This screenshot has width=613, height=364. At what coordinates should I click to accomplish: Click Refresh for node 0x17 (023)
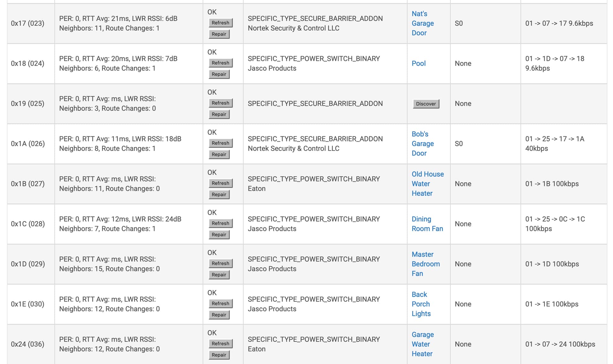(x=220, y=23)
